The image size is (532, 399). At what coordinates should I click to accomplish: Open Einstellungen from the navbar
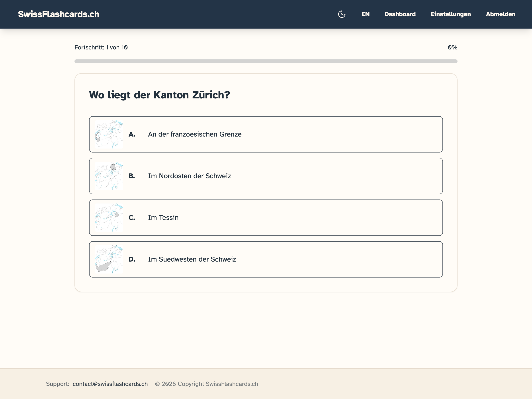coord(450,14)
